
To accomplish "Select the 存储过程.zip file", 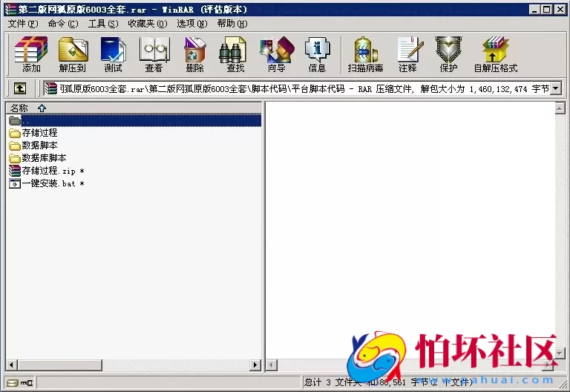I will click(47, 171).
